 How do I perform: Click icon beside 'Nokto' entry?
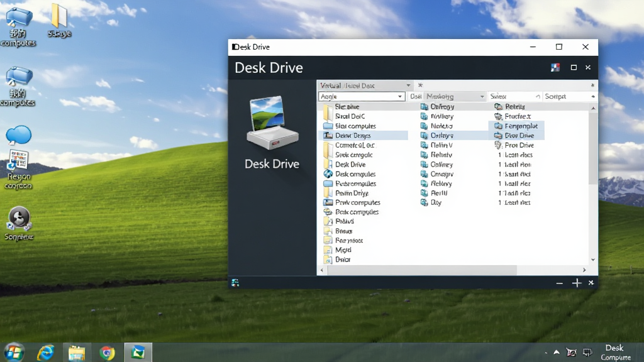[425, 126]
